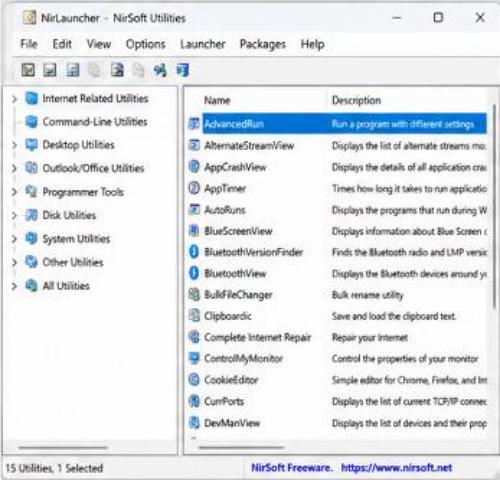Click the fifth toolbar icon showing dark document
Image resolution: width=500 pixels, height=480 pixels.
pos(117,70)
